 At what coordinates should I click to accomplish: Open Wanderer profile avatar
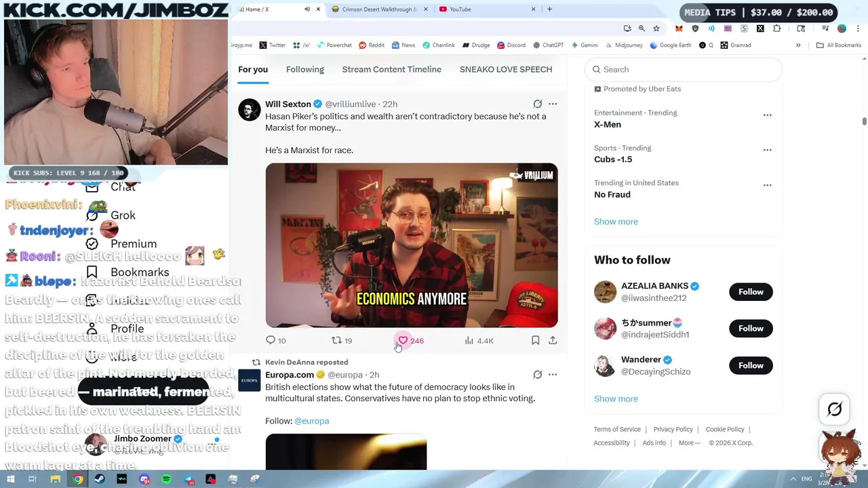(605, 365)
